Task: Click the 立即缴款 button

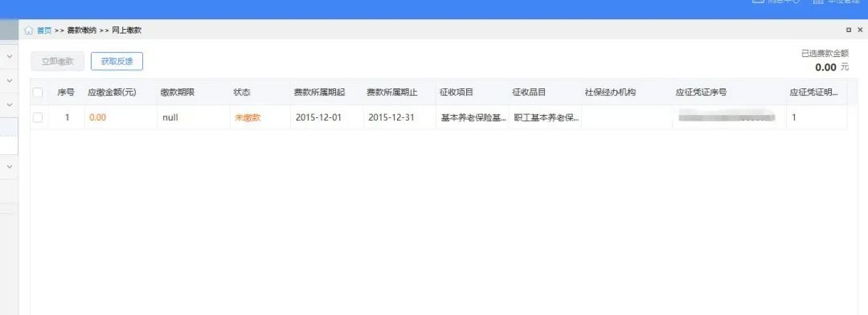Action: pos(58,61)
